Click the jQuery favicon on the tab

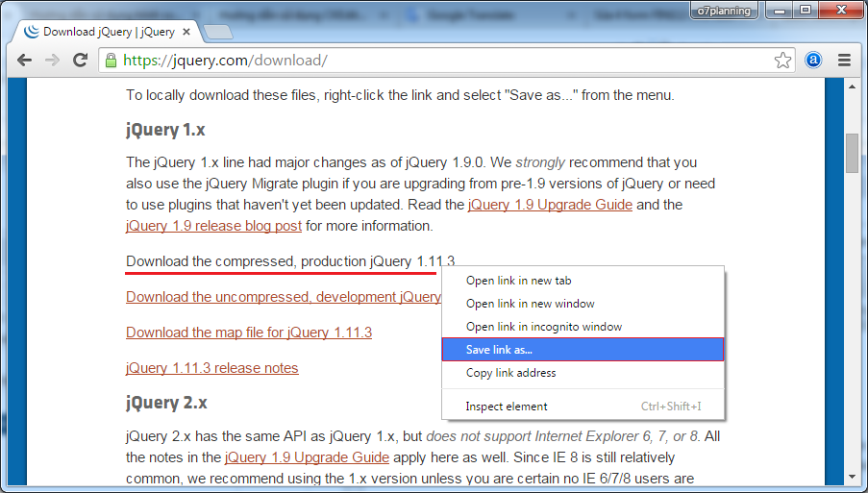click(x=32, y=32)
